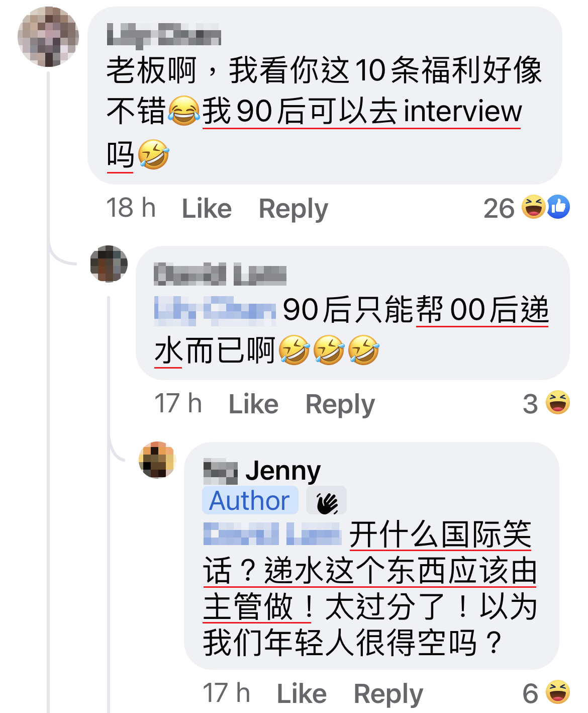
Task: Open Jenny's profile avatar
Action: click(157, 460)
